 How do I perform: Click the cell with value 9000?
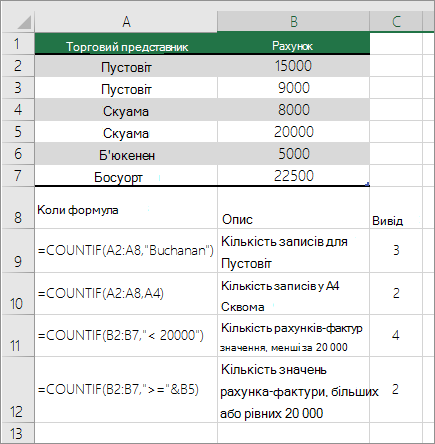[x=293, y=88]
